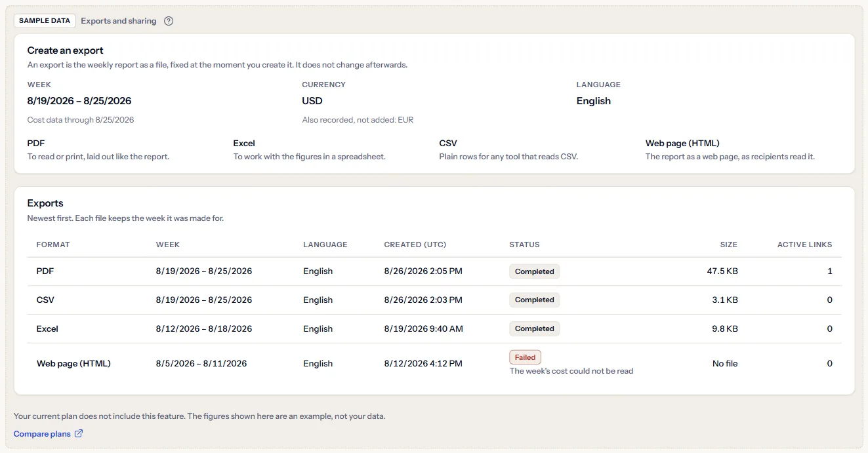Click the WEEK column header in Exports table

tap(168, 245)
